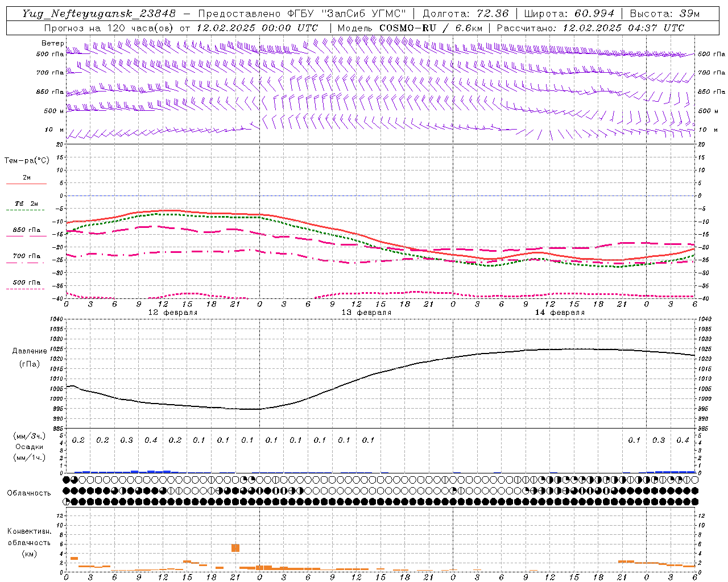The width and height of the screenshot is (728, 582).
Task: Click the 700 гПа entry in temperature legend
Action: (x=27, y=256)
